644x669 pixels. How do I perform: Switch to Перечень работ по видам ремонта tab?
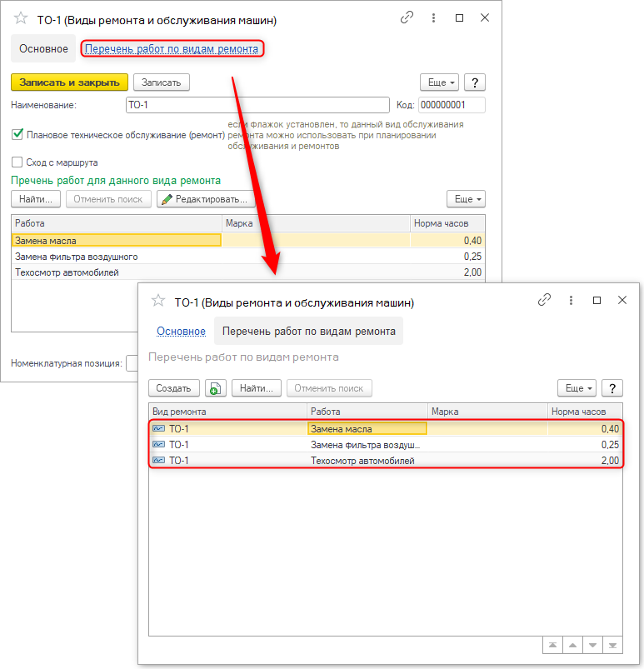172,49
